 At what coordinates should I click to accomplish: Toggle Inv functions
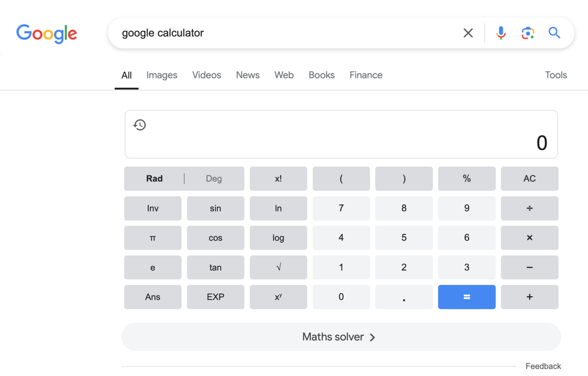pyautogui.click(x=152, y=208)
